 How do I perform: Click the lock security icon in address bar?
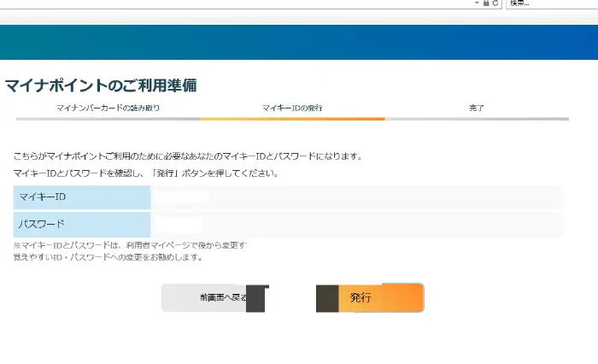pos(486,3)
